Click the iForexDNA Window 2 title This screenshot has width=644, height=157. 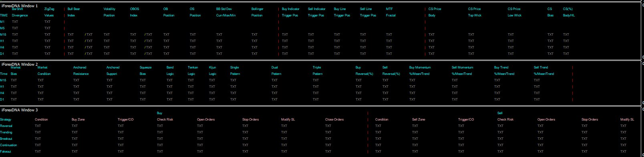tap(20, 64)
